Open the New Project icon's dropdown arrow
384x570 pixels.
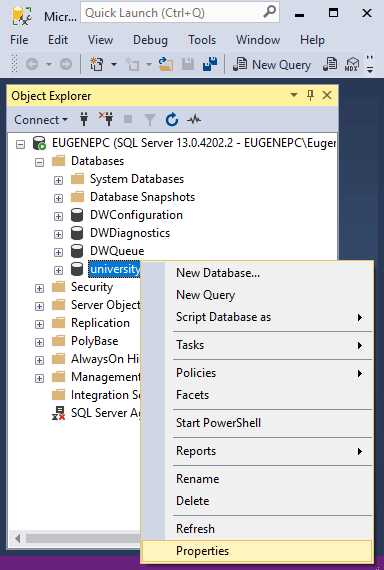[x=114, y=65]
